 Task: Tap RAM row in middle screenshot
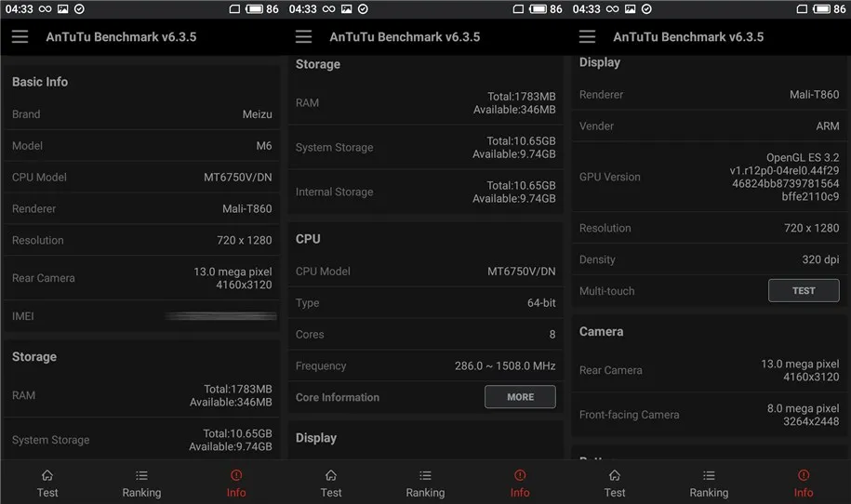[x=426, y=103]
